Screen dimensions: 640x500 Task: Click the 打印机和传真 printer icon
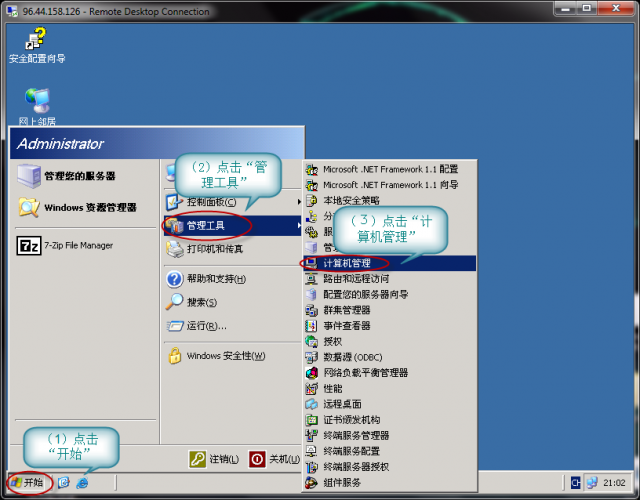tap(175, 249)
